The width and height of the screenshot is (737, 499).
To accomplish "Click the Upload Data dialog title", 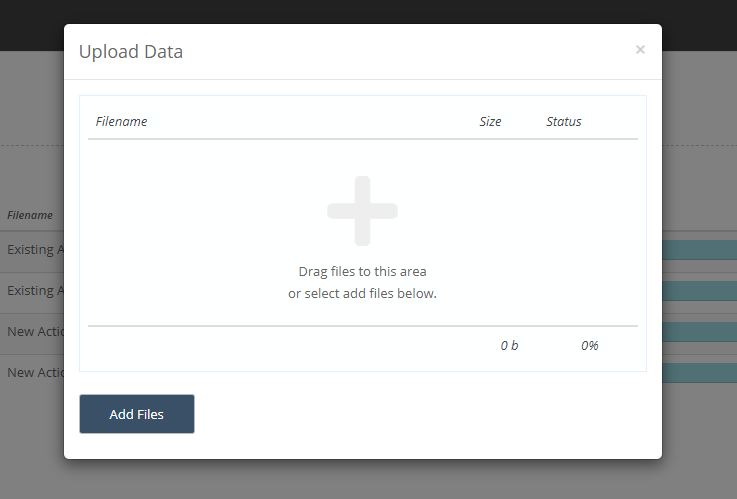I will (131, 52).
